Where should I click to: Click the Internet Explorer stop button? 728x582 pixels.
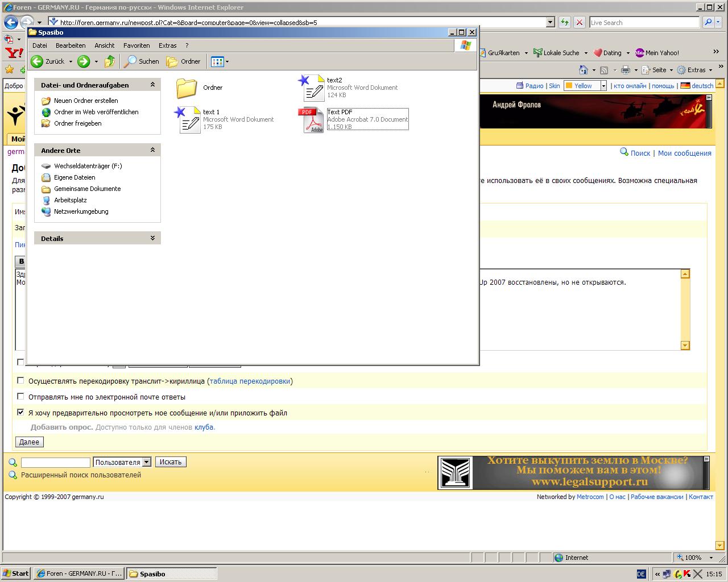[579, 22]
